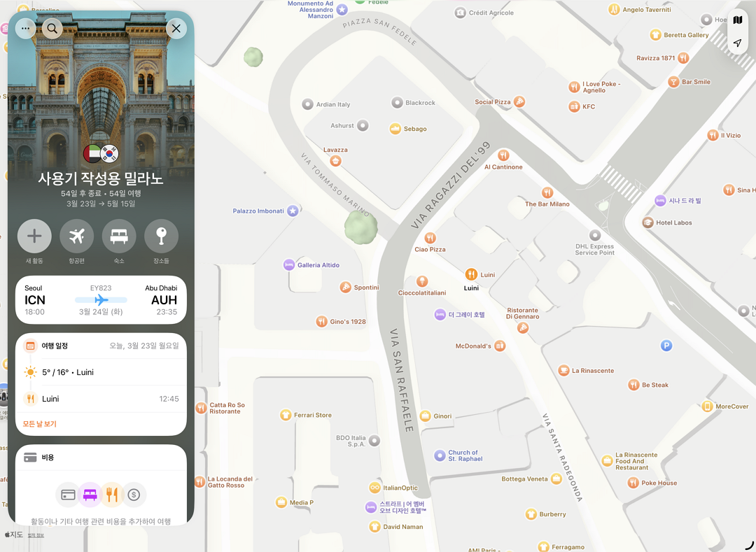756x552 pixels.
Task: Select the MoreCover phone shop marker
Action: [707, 406]
